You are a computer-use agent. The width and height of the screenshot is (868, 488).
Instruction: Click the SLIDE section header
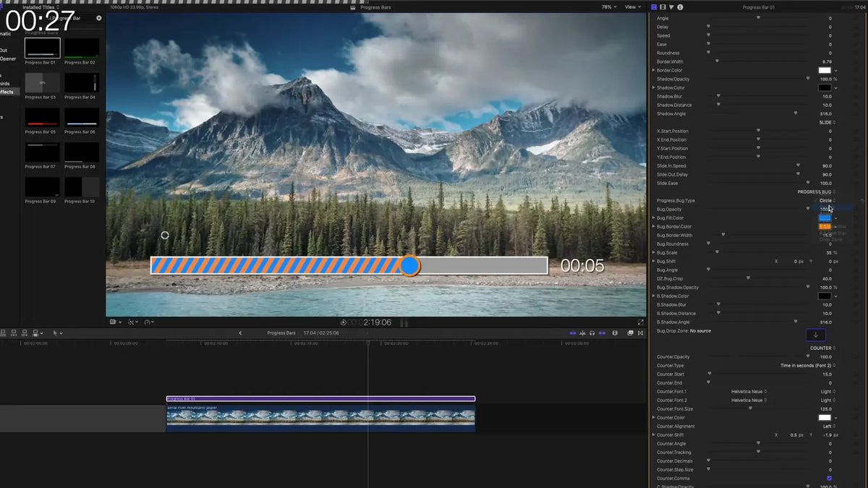click(x=827, y=122)
